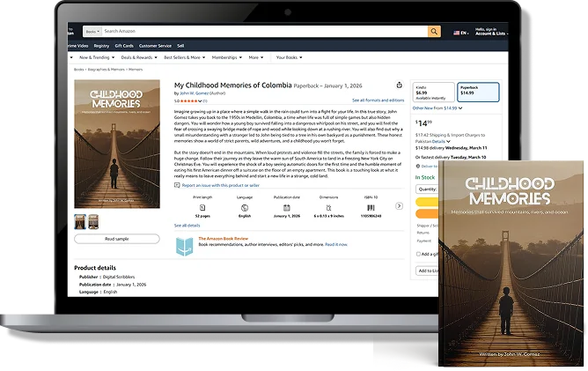Open author link John W. Gomez
This screenshot has width=588, height=371.
coord(194,93)
